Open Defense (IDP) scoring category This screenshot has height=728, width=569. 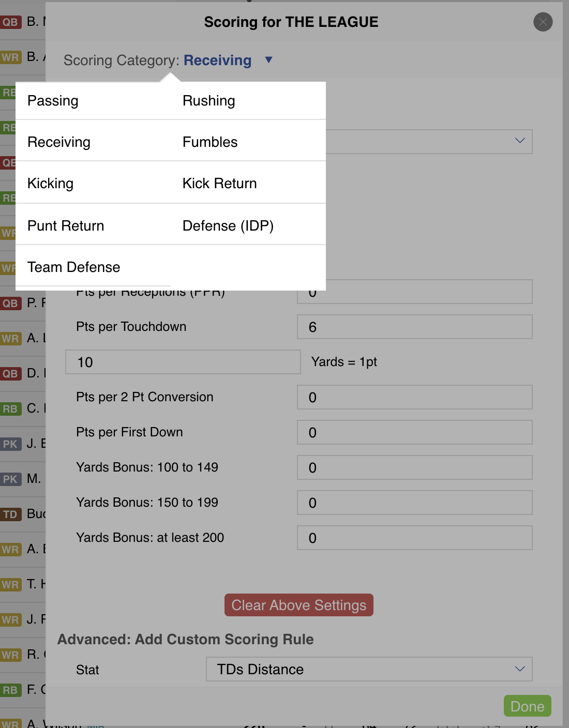228,226
